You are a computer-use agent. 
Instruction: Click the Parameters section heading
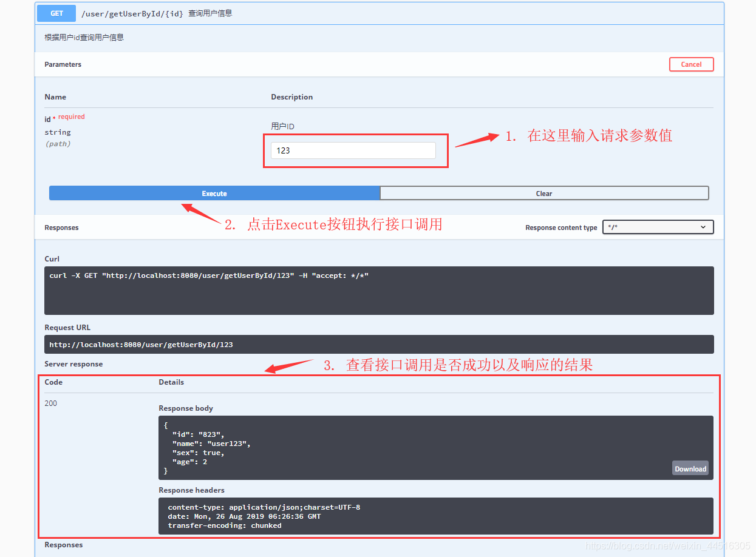pos(63,64)
